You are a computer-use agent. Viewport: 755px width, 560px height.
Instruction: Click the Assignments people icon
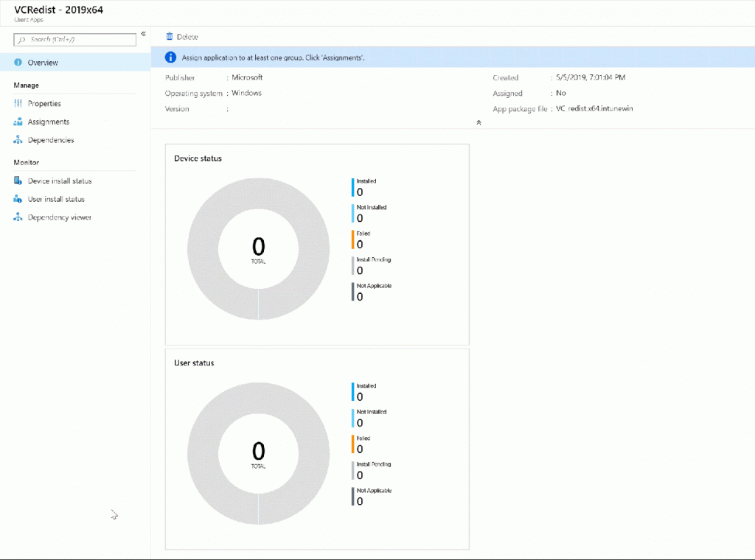click(18, 122)
